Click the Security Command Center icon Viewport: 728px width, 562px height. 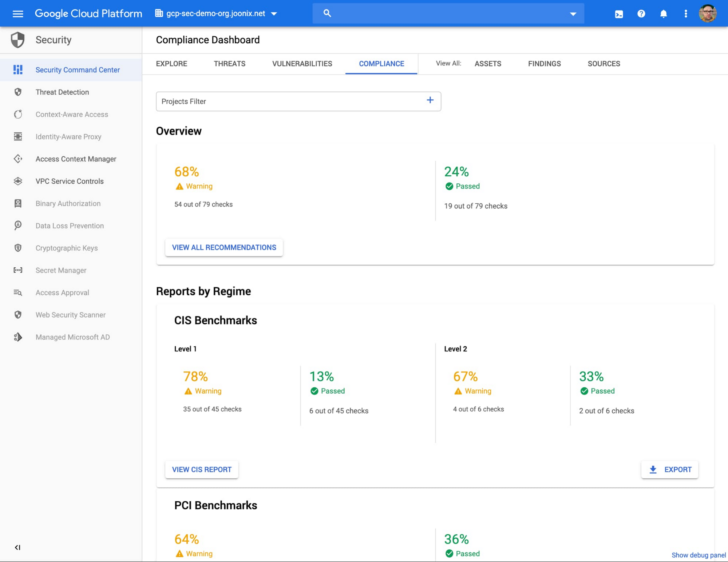[18, 70]
